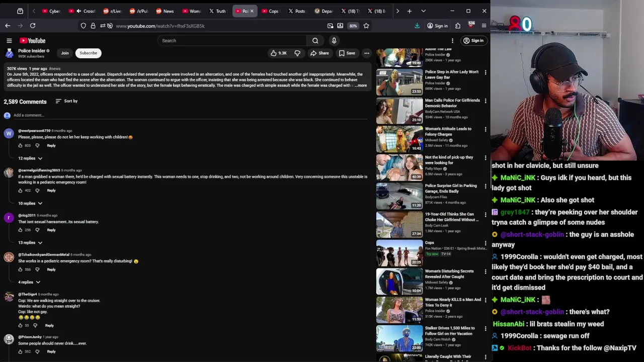Switch to the News tab
Screen dimensions: 644x362
[x=165, y=11]
